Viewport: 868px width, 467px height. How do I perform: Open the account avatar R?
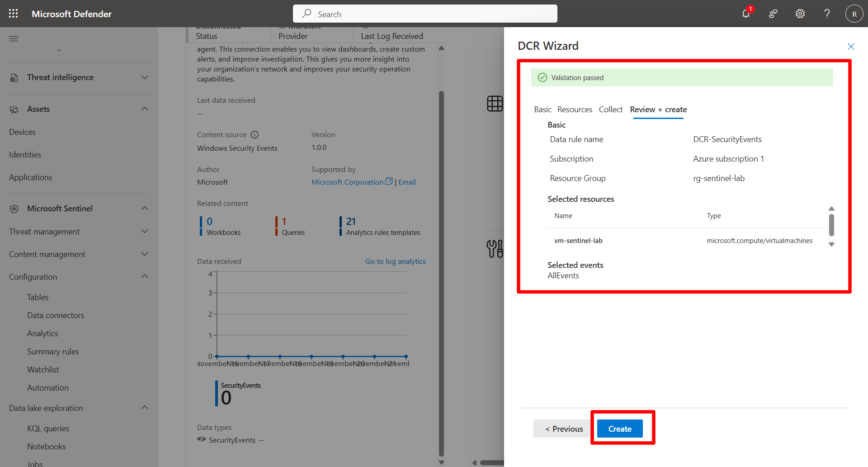(854, 14)
